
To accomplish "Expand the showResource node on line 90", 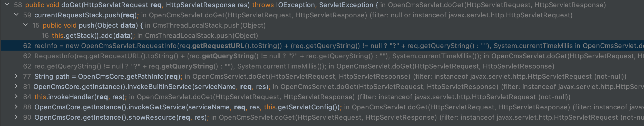I will pos(16,117).
